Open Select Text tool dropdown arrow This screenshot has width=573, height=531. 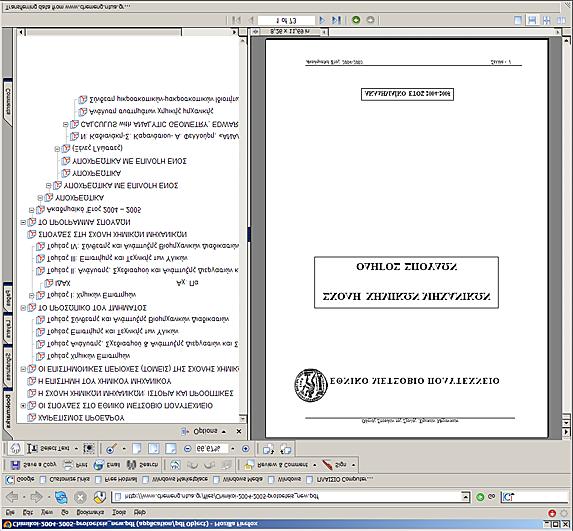tap(76, 448)
